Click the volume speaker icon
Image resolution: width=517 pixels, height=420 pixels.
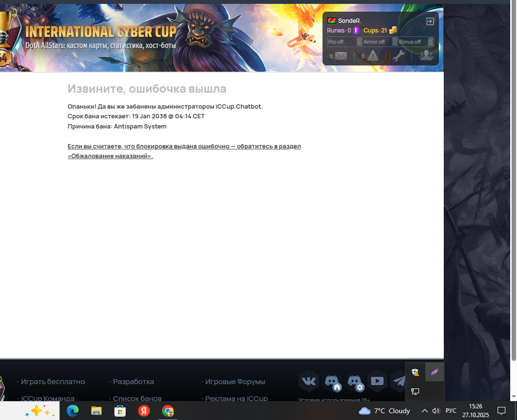[x=436, y=411]
